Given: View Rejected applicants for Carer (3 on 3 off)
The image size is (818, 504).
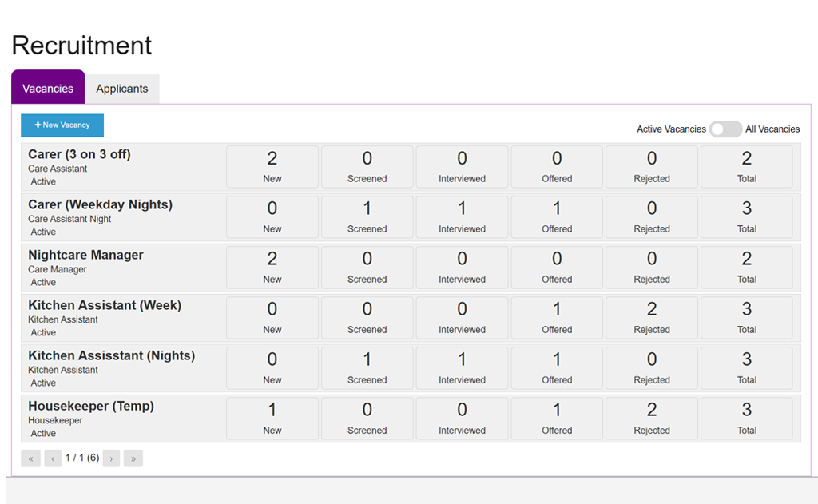Looking at the screenshot, I should (652, 167).
